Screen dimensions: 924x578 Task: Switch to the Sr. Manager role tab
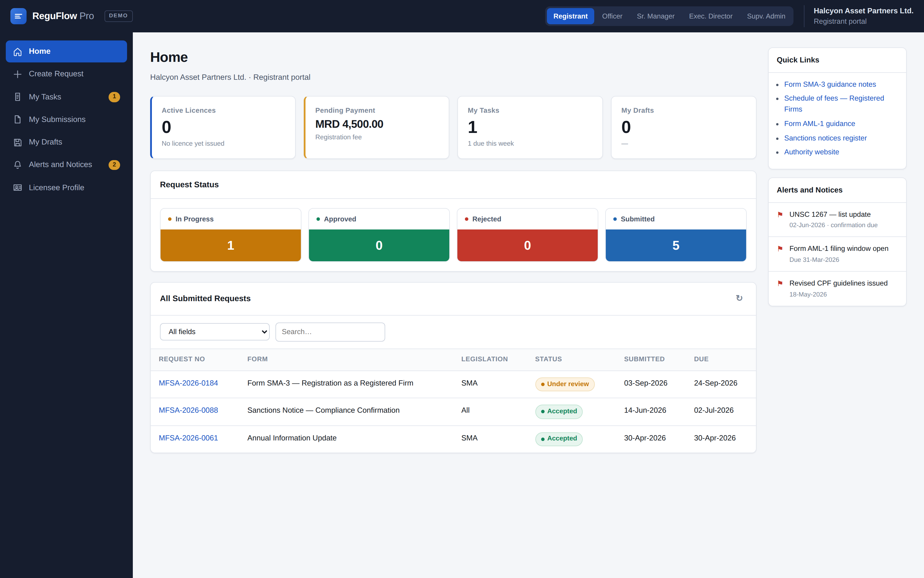[655, 16]
